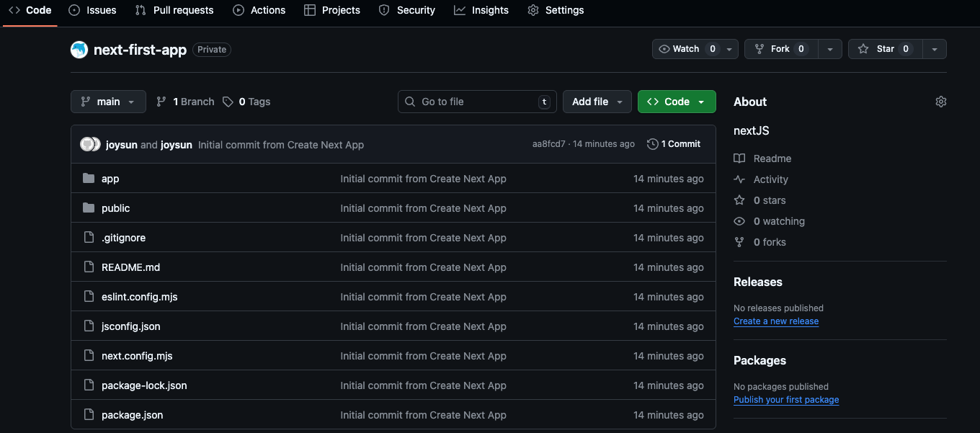Click the commit author avatars
Screen dimensions: 980x433
pyautogui.click(x=90, y=144)
